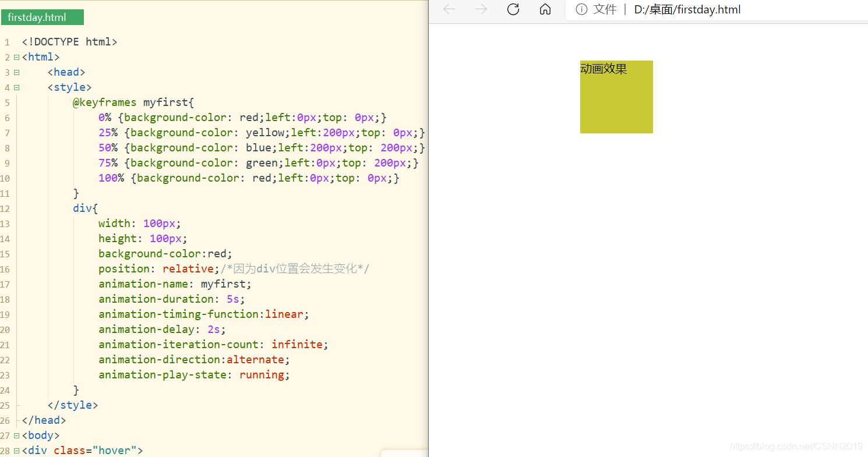Click the 'relative' position value
The height and width of the screenshot is (457, 868).
[x=188, y=269]
